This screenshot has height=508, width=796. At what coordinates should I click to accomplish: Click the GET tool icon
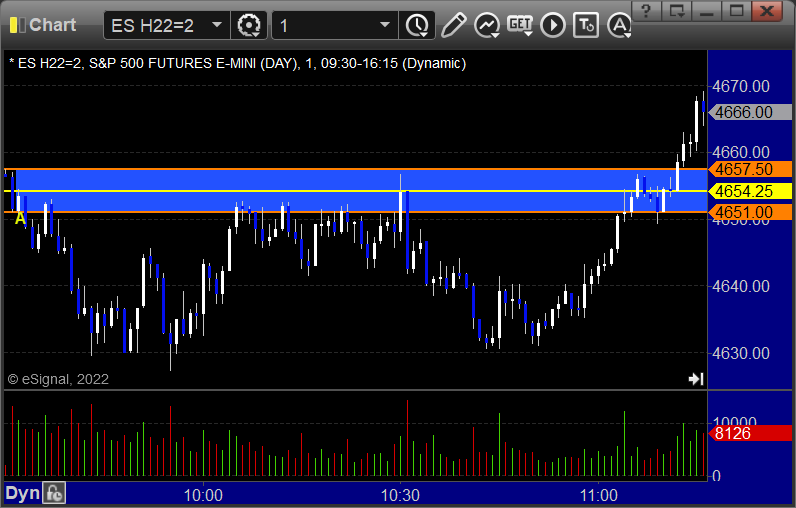[520, 25]
